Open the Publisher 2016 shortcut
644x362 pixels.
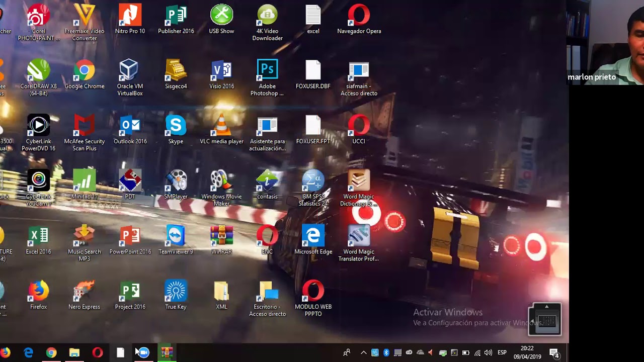coord(176,19)
